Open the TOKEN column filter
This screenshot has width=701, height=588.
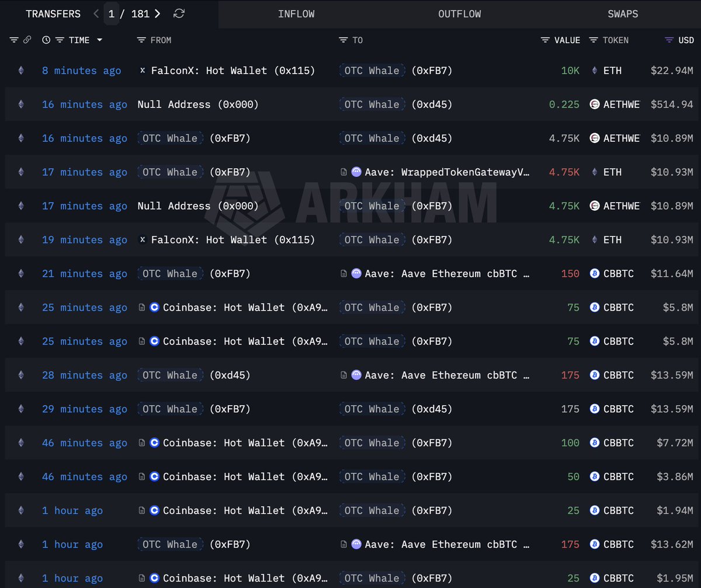click(x=594, y=40)
